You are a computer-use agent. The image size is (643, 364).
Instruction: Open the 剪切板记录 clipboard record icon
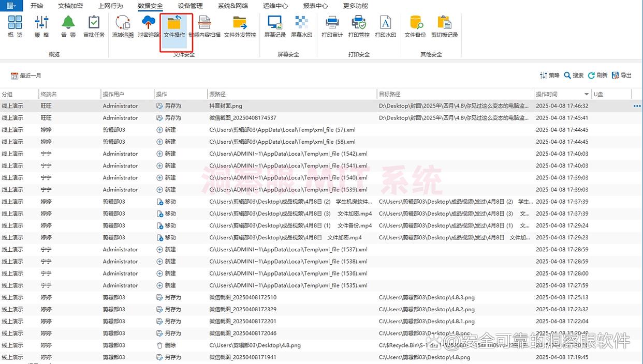pos(444,26)
